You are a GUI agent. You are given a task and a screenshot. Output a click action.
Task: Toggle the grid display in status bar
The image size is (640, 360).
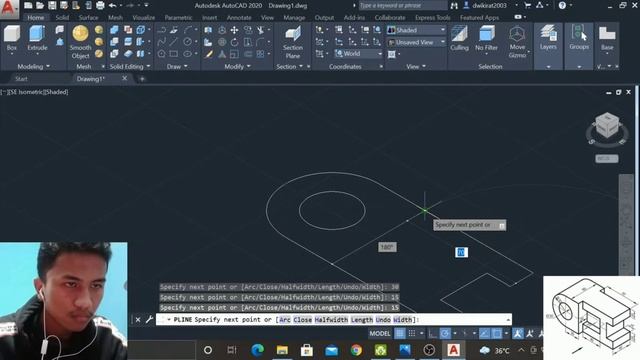(x=400, y=333)
